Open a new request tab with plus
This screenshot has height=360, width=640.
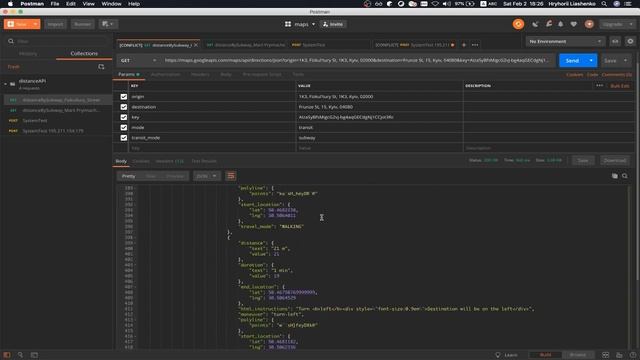pyautogui.click(x=464, y=45)
